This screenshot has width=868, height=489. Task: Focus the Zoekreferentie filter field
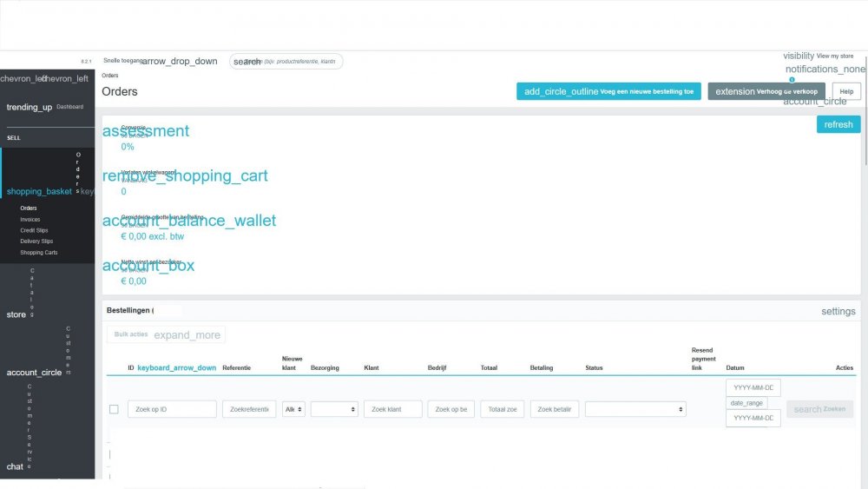pyautogui.click(x=249, y=409)
